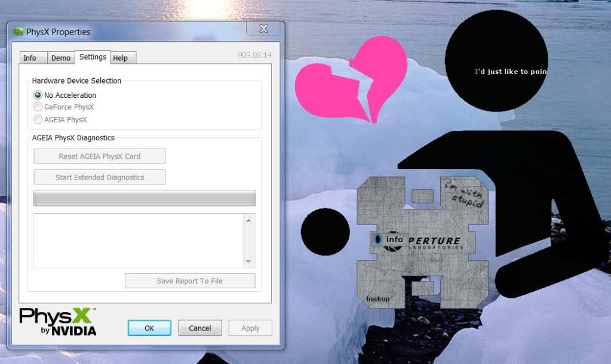The width and height of the screenshot is (611, 364).
Task: Click the 'AGEIA PhysX Diagnostics' group label
Action: click(73, 138)
